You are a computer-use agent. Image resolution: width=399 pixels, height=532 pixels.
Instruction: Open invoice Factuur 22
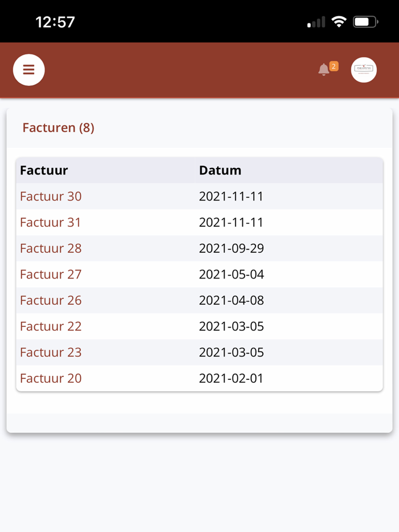[x=51, y=326]
